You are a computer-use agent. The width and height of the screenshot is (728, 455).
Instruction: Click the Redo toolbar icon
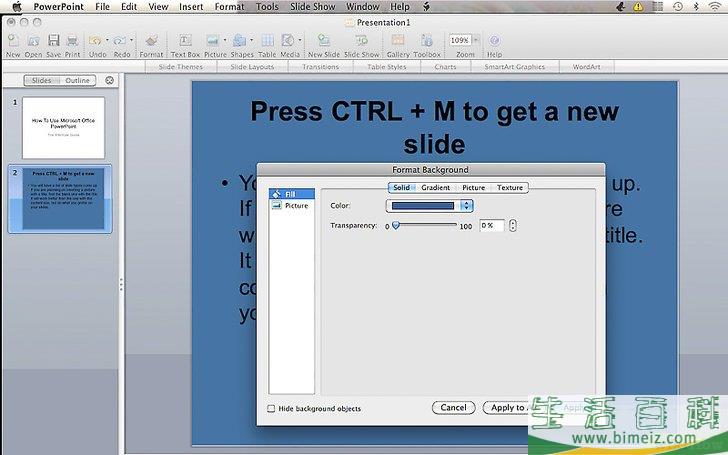point(120,41)
